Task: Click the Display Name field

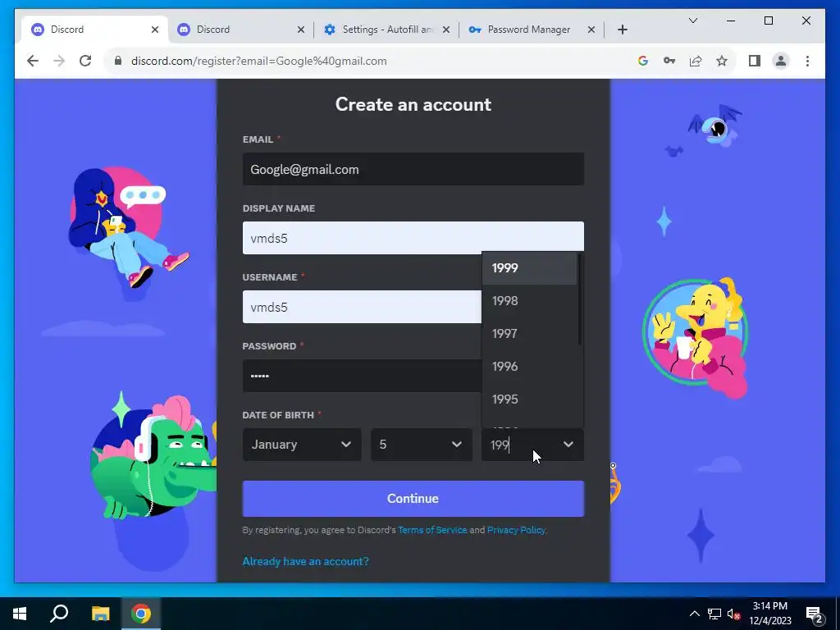Action: [x=413, y=238]
